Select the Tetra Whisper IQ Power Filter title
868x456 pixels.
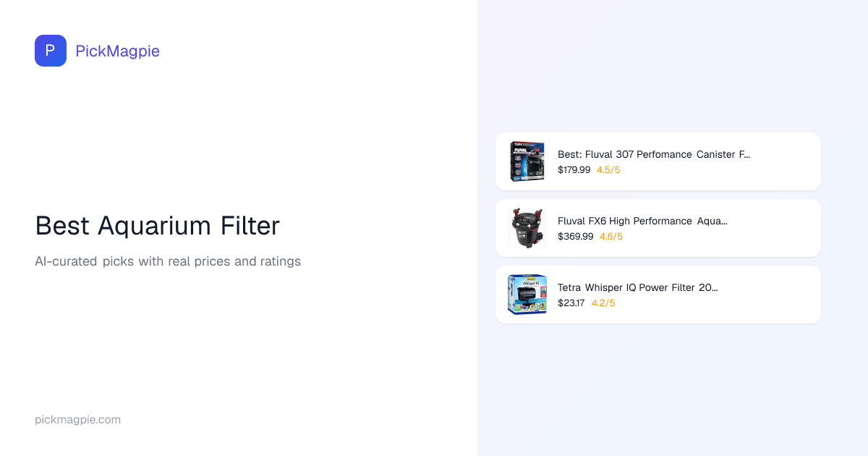pos(637,287)
